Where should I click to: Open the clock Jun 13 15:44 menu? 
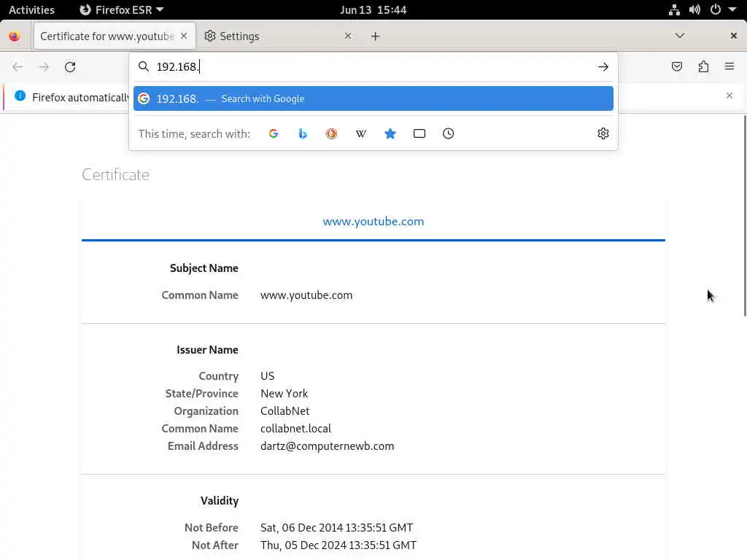click(373, 9)
